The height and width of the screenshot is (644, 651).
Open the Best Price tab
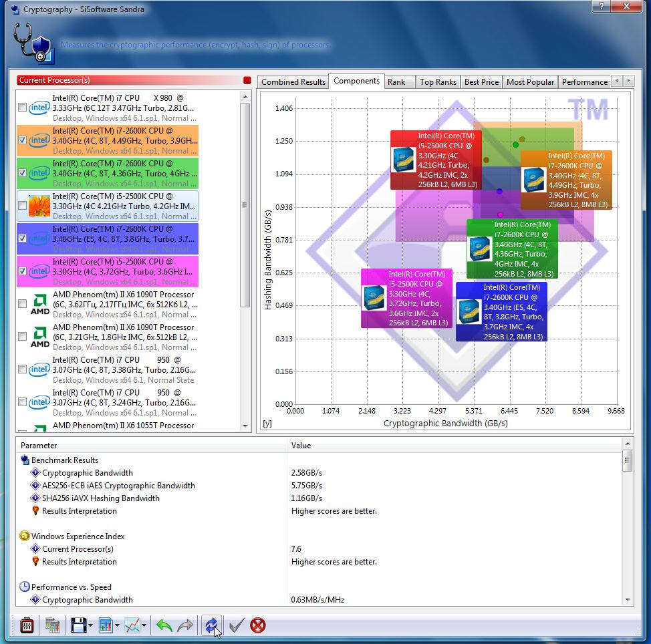tap(482, 82)
